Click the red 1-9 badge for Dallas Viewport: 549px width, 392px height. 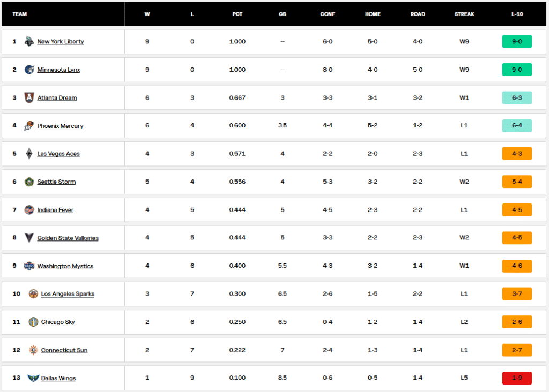pos(517,378)
